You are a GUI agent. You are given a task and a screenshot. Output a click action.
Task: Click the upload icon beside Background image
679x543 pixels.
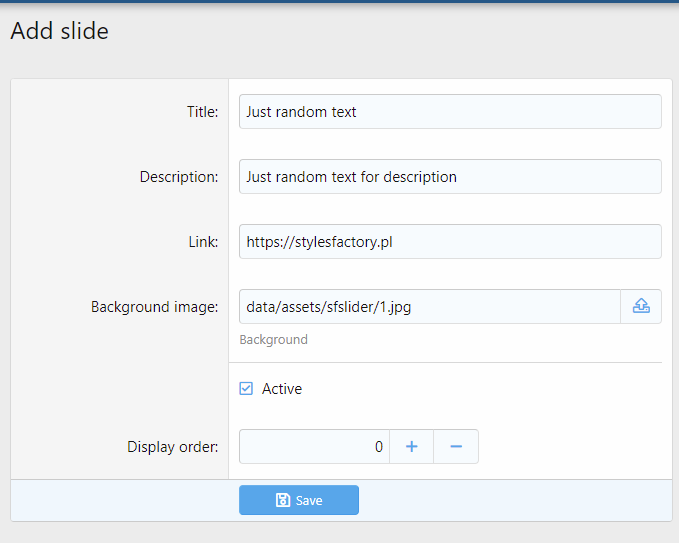click(641, 306)
